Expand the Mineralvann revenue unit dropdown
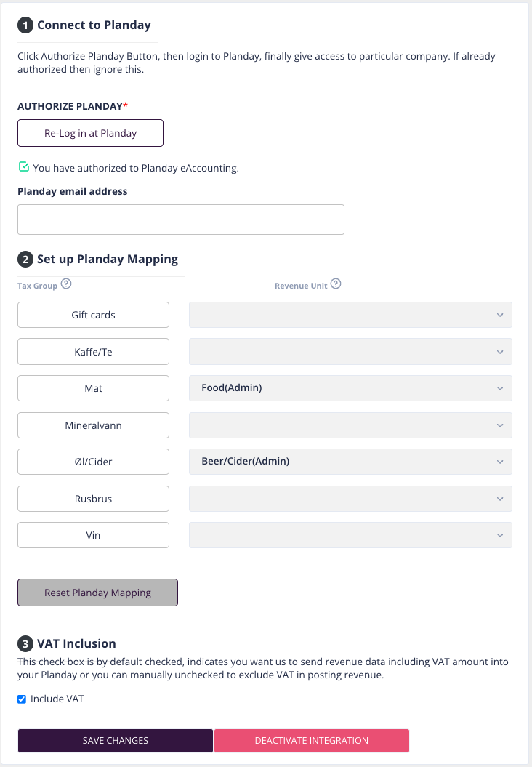The width and height of the screenshot is (532, 767). click(x=350, y=425)
